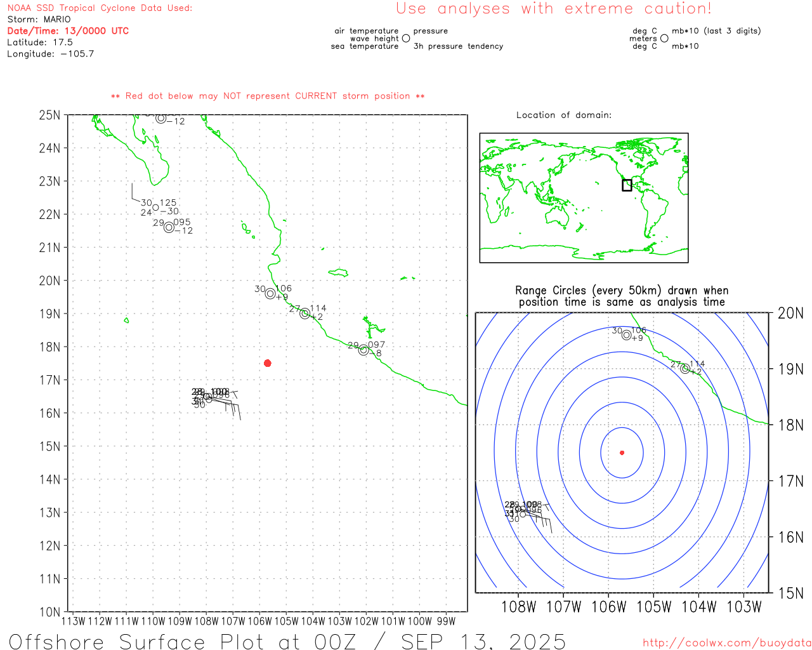Click '108W' longitude label on inset map

click(x=519, y=607)
